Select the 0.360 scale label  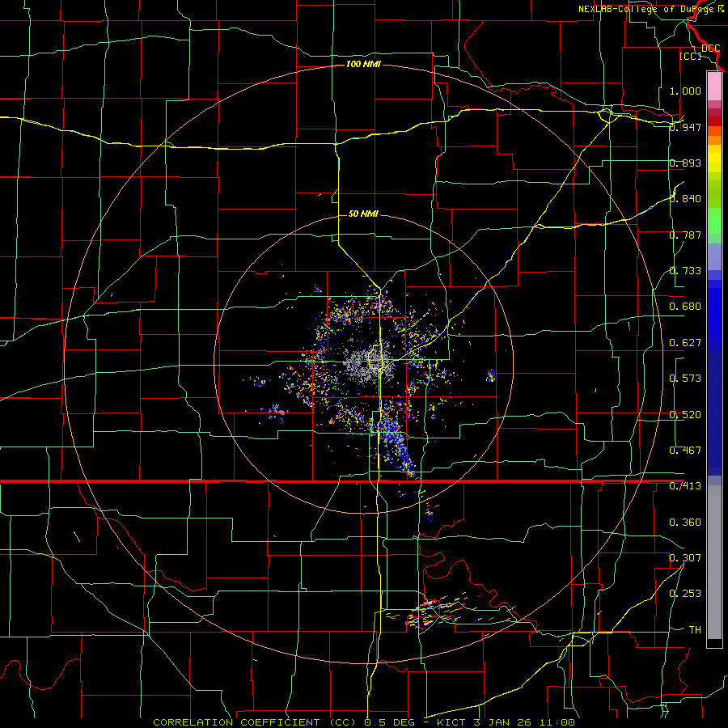coord(685,523)
